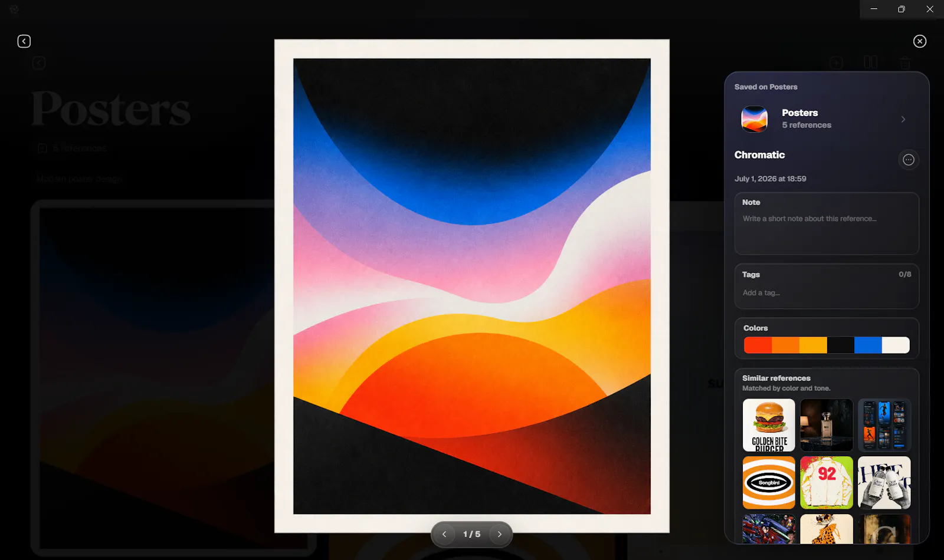Click the Note text field
The image size is (944, 560).
(x=827, y=224)
